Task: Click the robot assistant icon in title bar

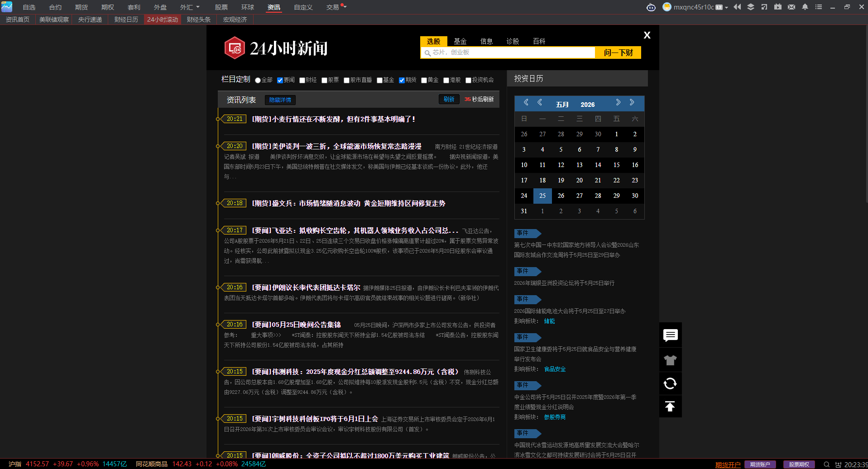Action: [651, 7]
